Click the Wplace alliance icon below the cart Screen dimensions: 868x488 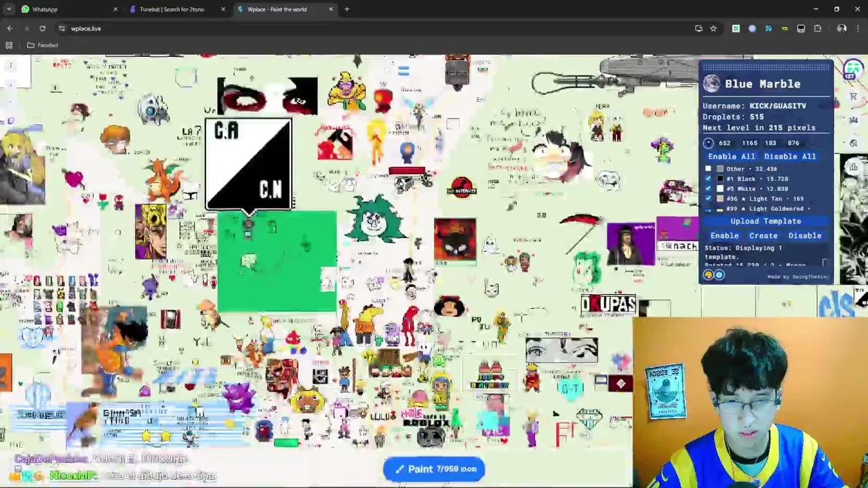(x=854, y=120)
